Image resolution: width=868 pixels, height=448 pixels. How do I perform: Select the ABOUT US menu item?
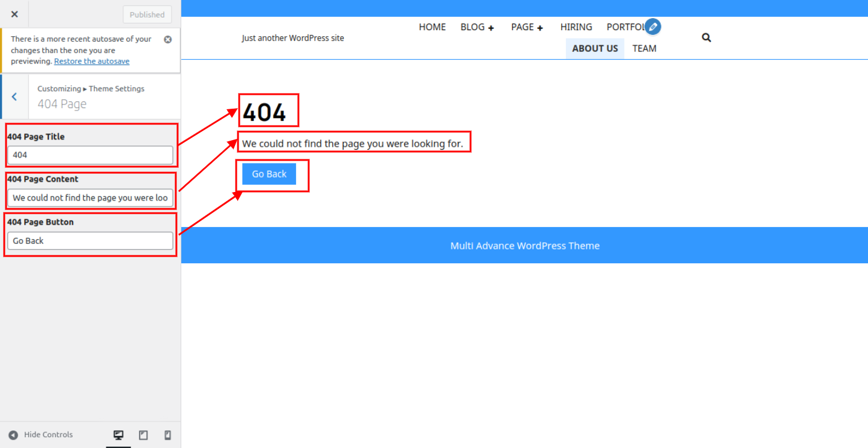click(x=594, y=48)
